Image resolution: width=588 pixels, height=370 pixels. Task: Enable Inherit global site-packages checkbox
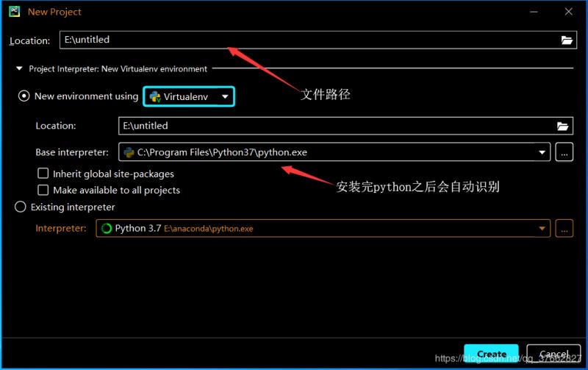[x=43, y=174]
